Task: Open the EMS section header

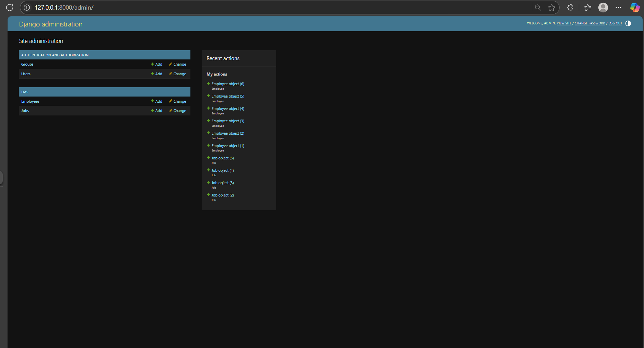Action: click(x=25, y=92)
